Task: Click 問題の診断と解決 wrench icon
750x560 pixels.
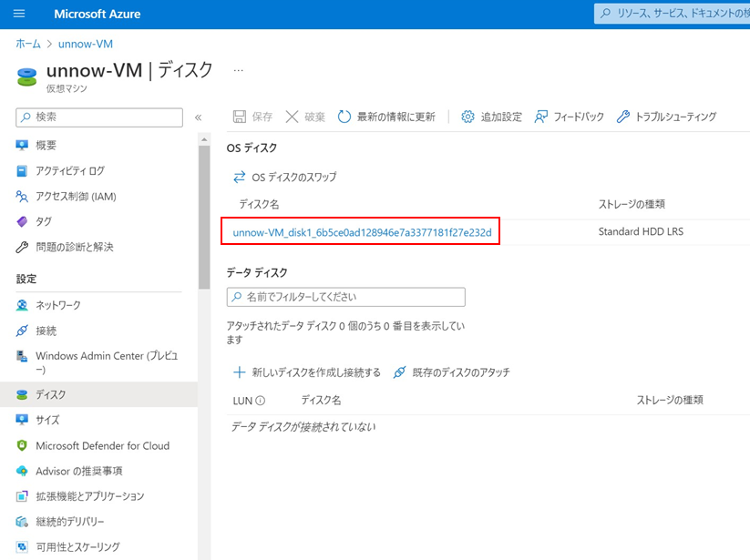Action: (22, 247)
